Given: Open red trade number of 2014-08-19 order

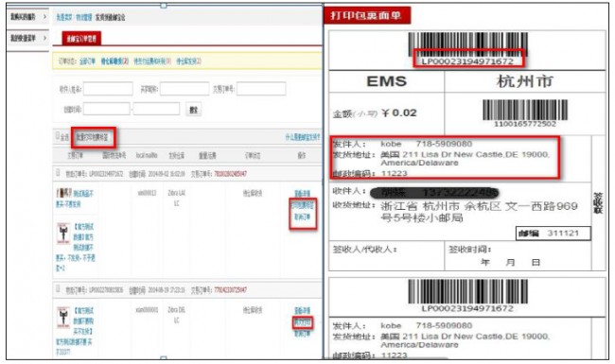Looking at the screenshot, I should click(x=230, y=290).
